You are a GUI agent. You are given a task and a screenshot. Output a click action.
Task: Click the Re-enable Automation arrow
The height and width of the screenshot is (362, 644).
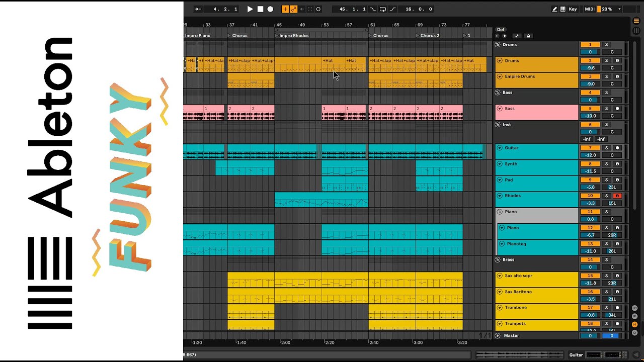click(302, 9)
